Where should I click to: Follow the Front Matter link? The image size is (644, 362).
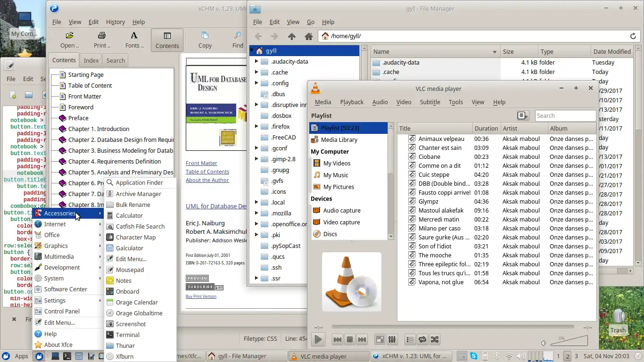tap(201, 163)
